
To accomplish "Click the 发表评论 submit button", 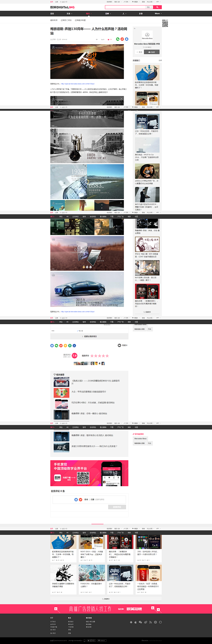I will click(117, 507).
